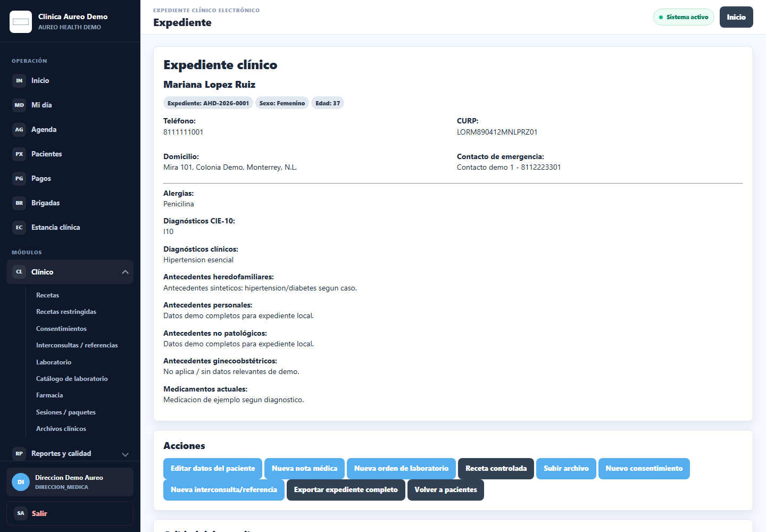Image resolution: width=766 pixels, height=532 pixels.
Task: Click Subir archivo button
Action: pyautogui.click(x=566, y=469)
